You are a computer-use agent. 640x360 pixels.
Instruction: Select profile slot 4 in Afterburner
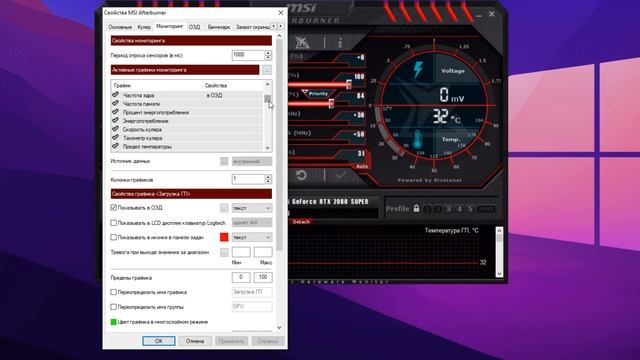(459, 209)
